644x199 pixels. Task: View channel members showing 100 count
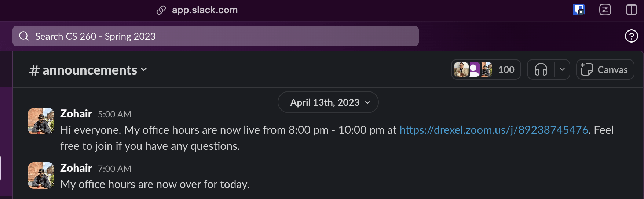[x=486, y=69]
